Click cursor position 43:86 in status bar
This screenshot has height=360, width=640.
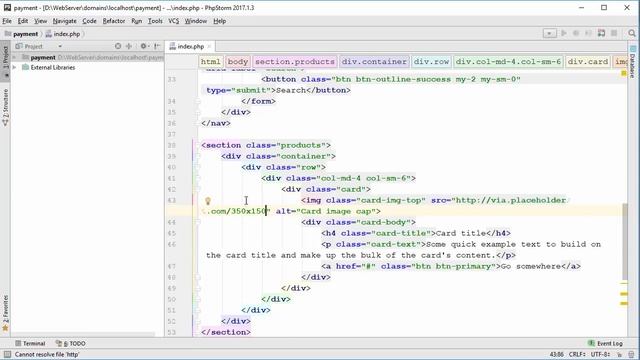pyautogui.click(x=556, y=355)
